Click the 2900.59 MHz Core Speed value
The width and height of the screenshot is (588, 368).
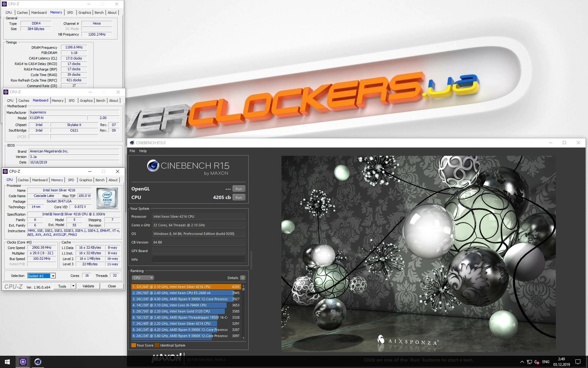[42, 248]
